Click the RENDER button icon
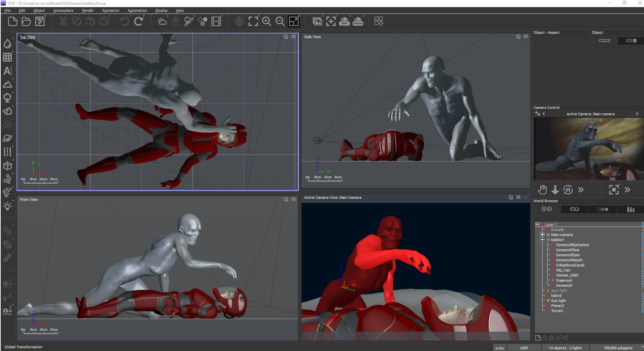The image size is (644, 351). (358, 21)
